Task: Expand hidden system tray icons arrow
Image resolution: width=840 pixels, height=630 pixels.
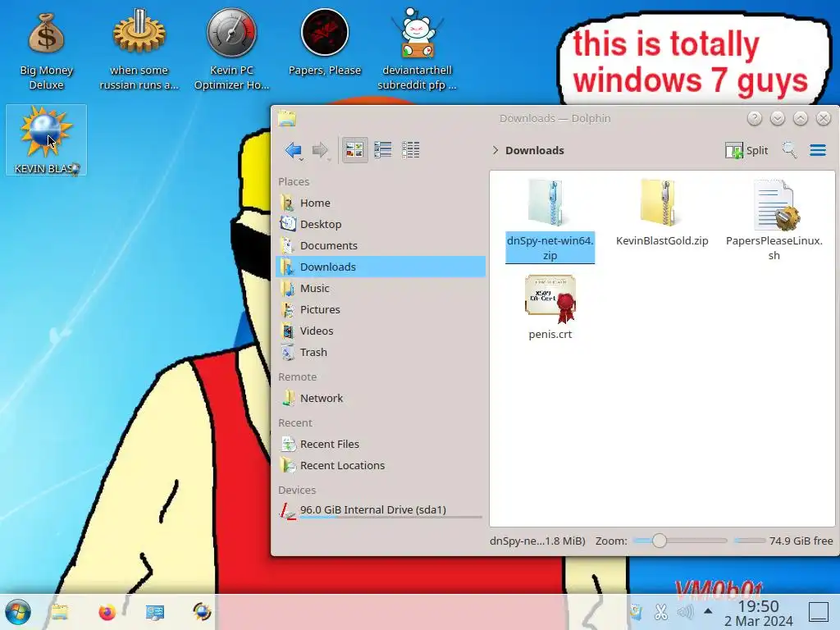Action: pyautogui.click(x=708, y=610)
